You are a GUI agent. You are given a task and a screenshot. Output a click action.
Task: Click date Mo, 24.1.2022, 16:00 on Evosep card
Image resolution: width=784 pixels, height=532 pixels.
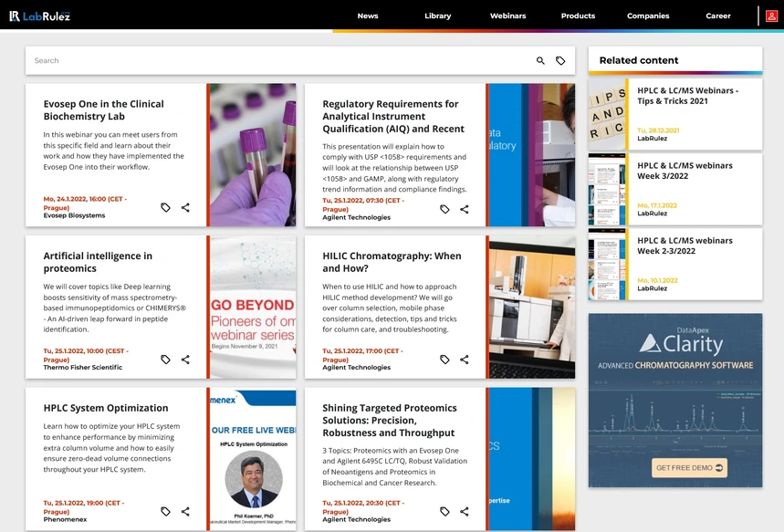point(85,203)
